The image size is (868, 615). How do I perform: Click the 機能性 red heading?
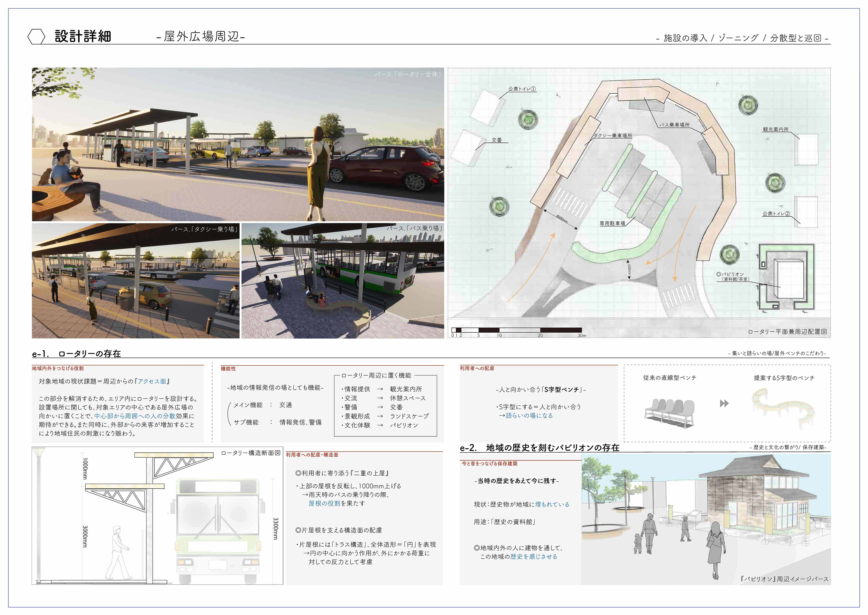coord(228,369)
